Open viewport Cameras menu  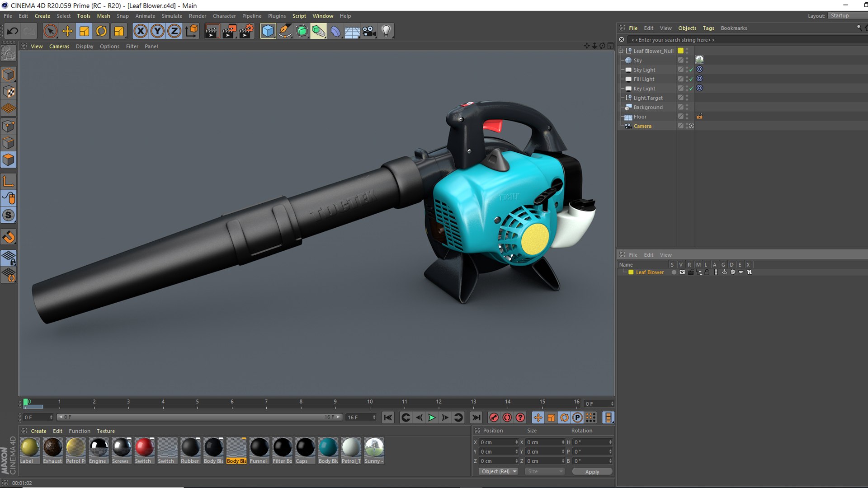tap(59, 47)
